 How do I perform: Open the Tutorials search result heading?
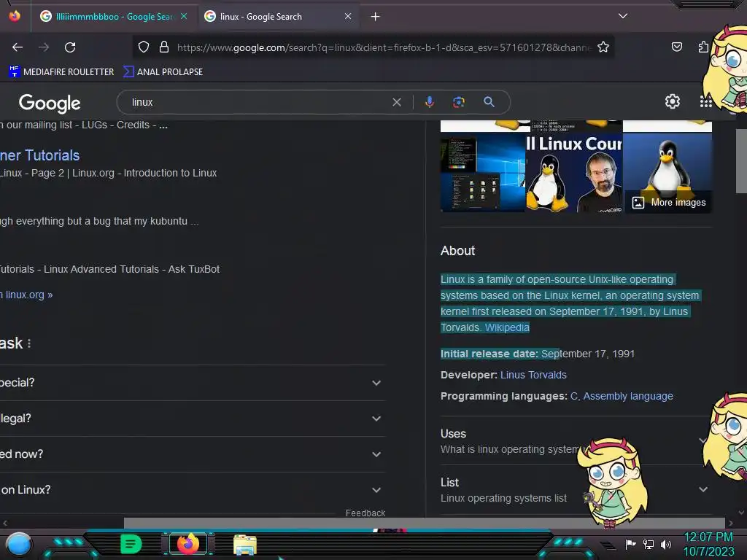tap(40, 155)
